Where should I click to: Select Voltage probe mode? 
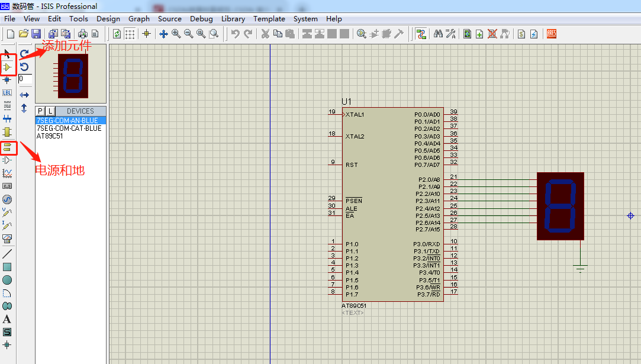7,212
